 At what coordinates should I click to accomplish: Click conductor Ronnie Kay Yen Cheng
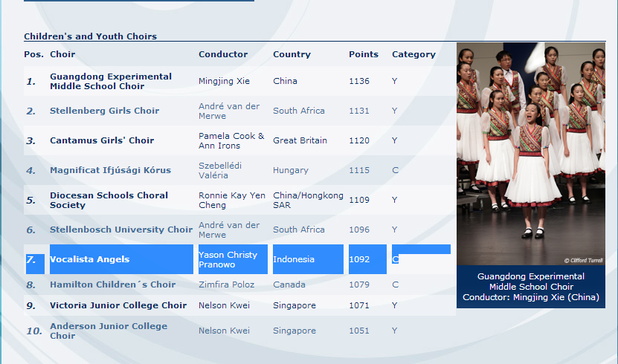(232, 200)
